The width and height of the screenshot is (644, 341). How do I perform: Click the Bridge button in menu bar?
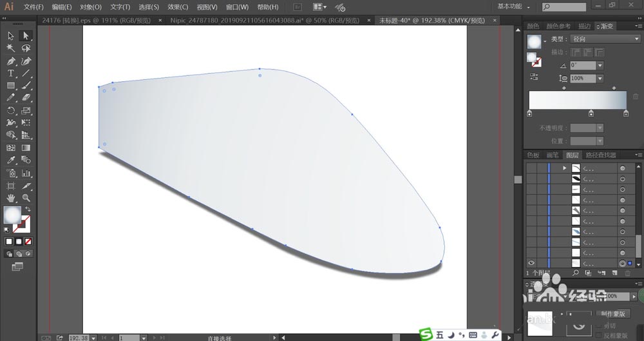[x=298, y=7]
